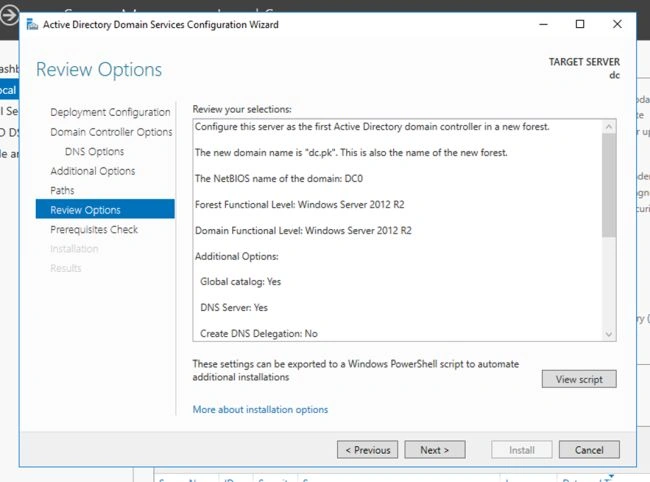This screenshot has height=482, width=650.
Task: Click the wizard title bar icon
Action: (x=32, y=24)
